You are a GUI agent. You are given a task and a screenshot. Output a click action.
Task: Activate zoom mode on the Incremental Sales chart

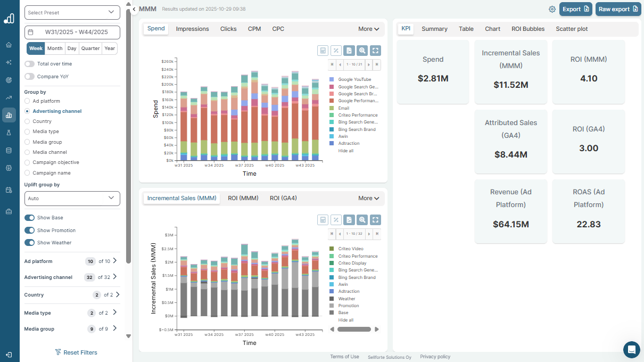tap(362, 219)
